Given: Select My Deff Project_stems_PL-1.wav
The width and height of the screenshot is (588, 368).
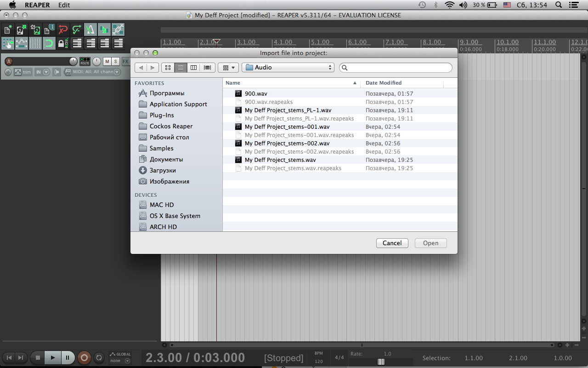Looking at the screenshot, I should (340, 110).
